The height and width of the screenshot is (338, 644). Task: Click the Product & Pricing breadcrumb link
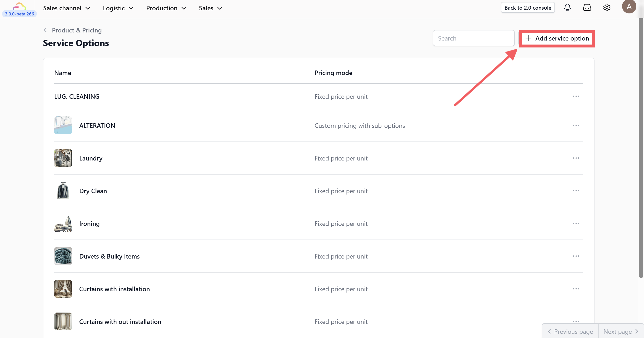coord(77,30)
